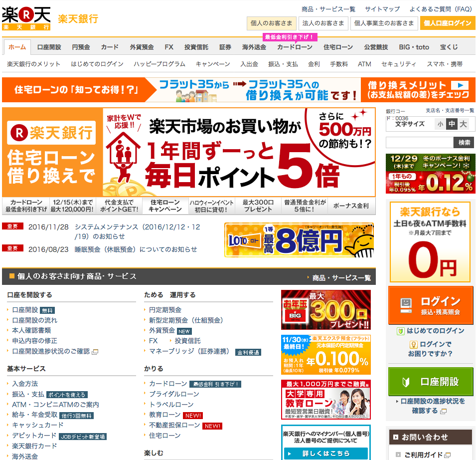This screenshot has height=460, width=476.
Task: Select 法人のお客さま customer tab
Action: [x=323, y=23]
